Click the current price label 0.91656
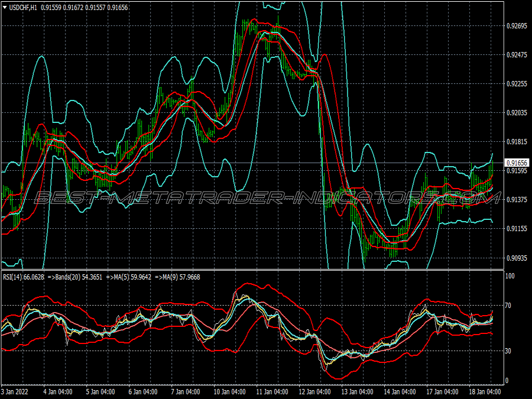This screenshot has height=399, width=532. point(517,163)
